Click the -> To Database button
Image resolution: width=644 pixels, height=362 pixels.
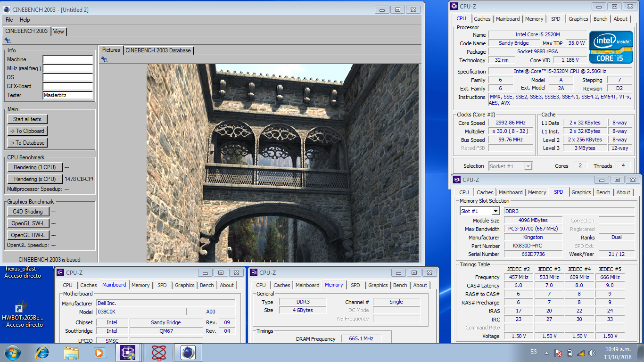click(27, 143)
